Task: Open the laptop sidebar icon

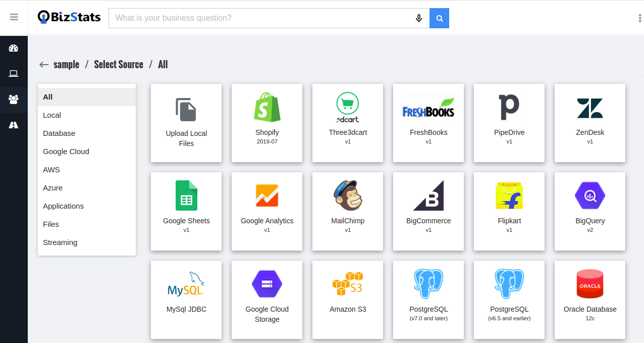Action: click(14, 74)
